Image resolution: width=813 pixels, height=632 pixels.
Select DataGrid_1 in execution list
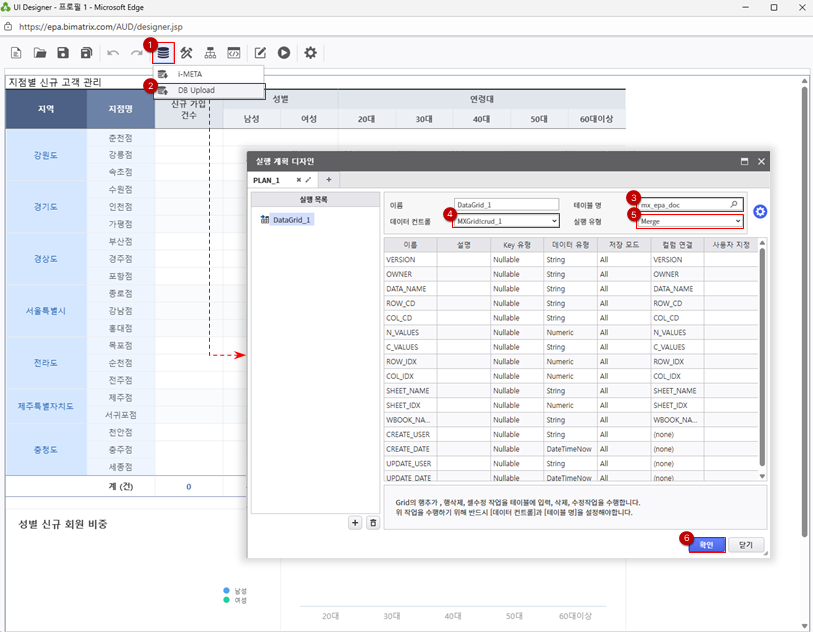coord(292,219)
